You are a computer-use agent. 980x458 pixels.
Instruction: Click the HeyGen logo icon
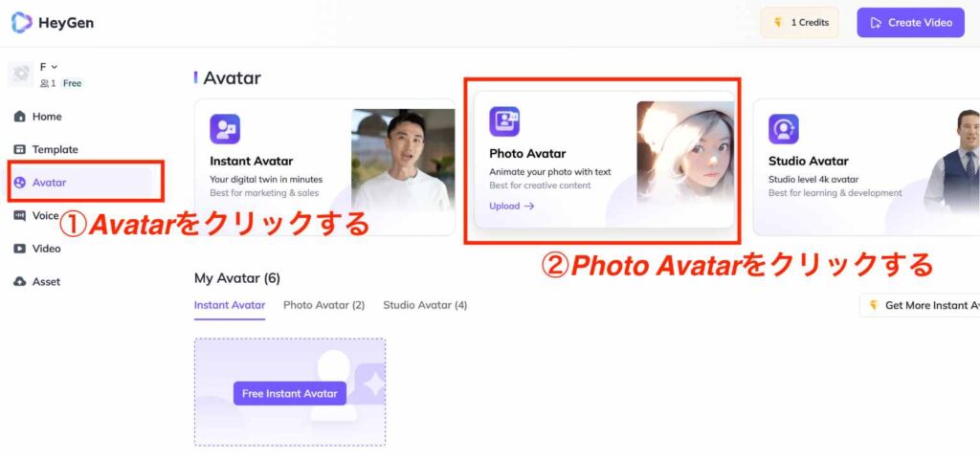click(x=21, y=23)
